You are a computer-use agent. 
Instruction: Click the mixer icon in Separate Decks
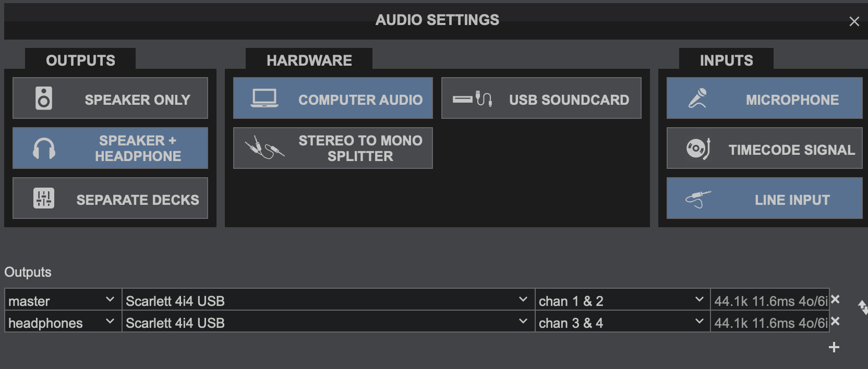coord(44,199)
